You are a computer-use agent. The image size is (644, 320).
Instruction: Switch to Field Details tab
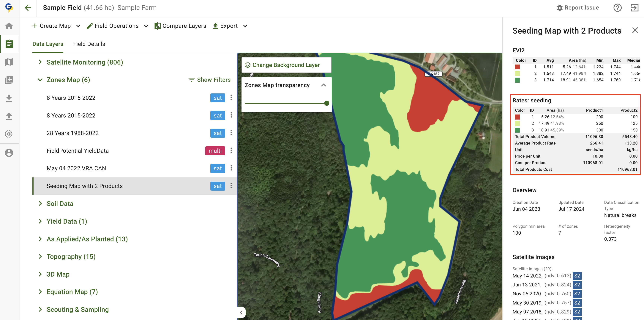click(89, 44)
